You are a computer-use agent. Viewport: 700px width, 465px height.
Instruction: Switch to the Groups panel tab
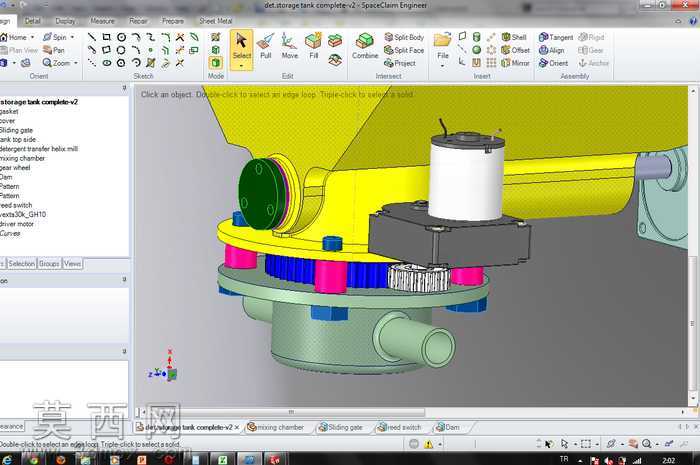(49, 264)
